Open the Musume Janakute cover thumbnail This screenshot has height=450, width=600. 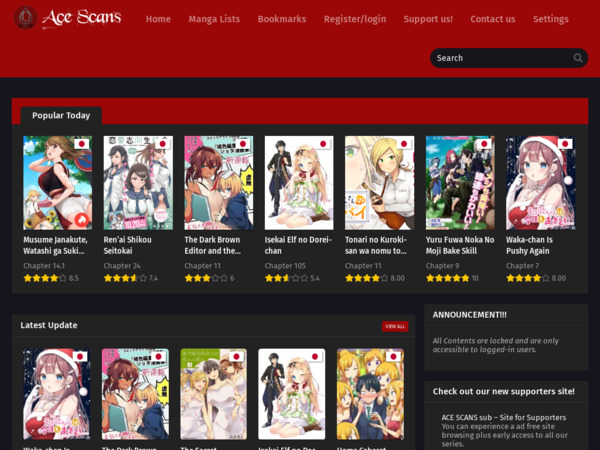[x=57, y=183]
